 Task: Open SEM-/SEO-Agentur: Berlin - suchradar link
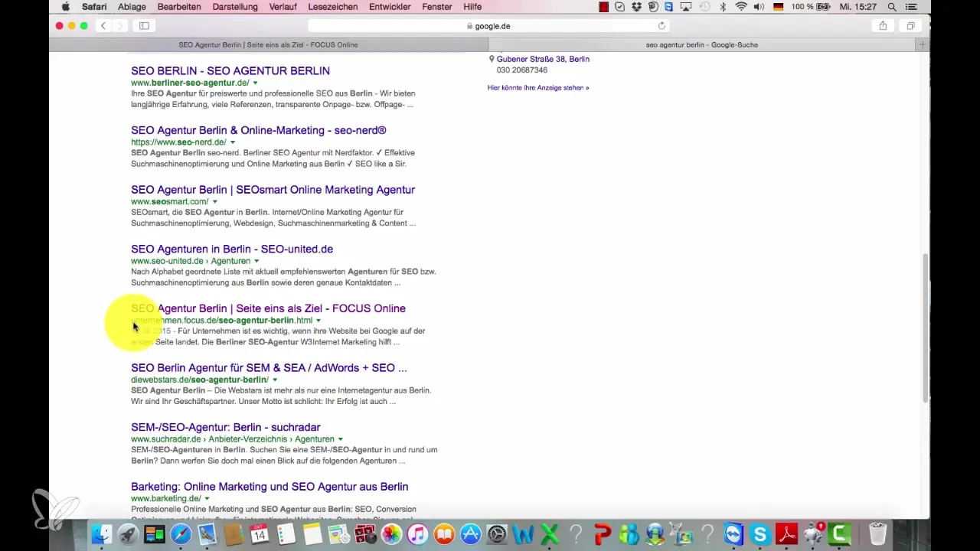[226, 427]
